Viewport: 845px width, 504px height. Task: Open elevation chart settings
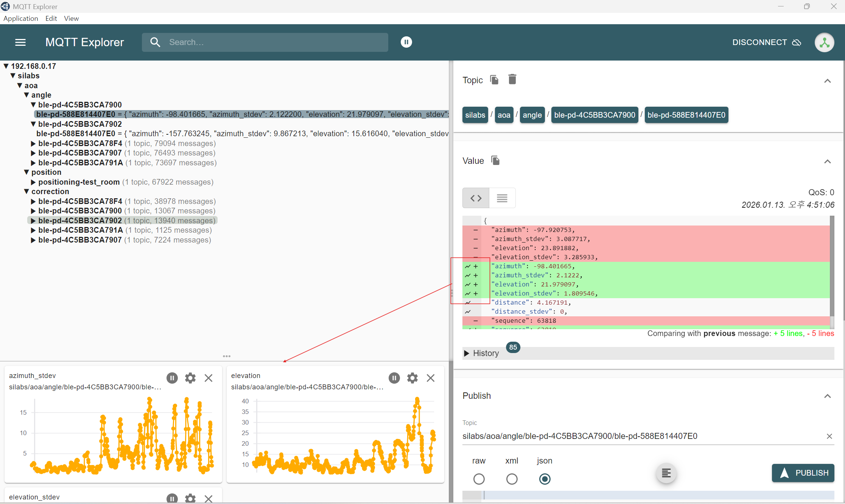pos(412,378)
